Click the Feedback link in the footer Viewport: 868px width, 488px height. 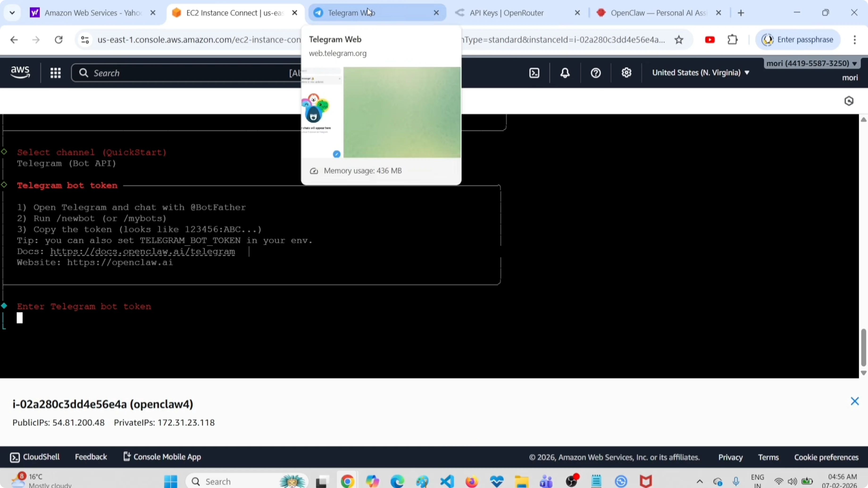pyautogui.click(x=91, y=457)
